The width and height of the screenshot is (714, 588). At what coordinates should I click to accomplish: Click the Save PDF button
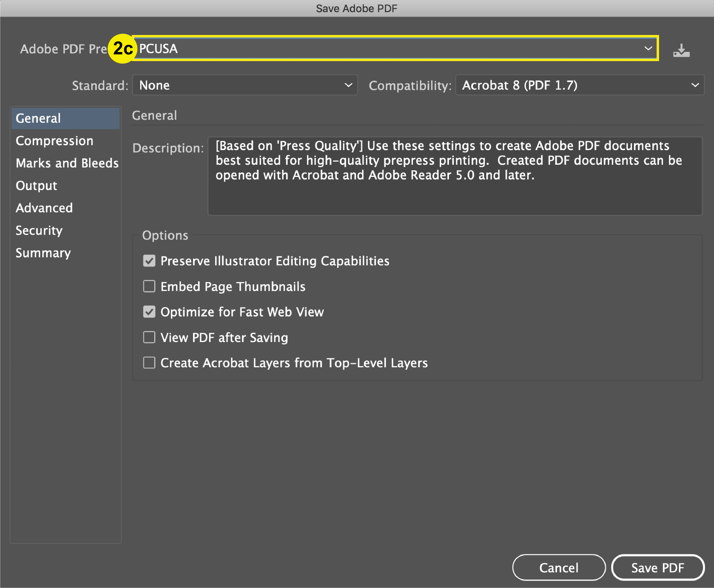coord(658,567)
